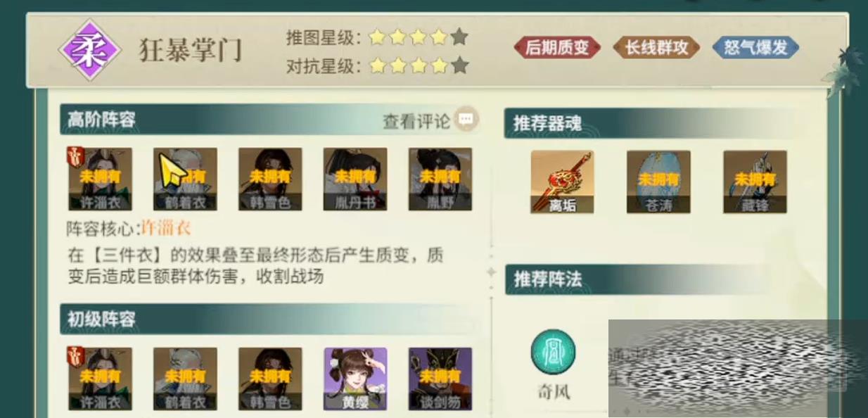Tap the 胤野 hero portrait
Screen dimensions: 868x418
tap(440, 179)
